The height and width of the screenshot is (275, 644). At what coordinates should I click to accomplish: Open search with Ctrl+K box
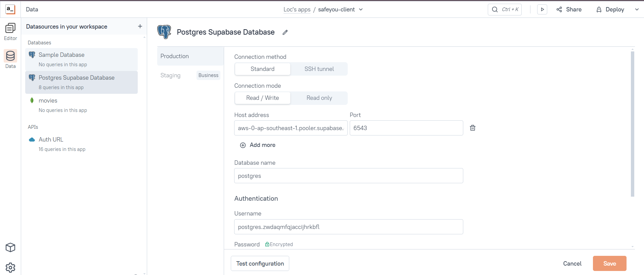coord(505,9)
